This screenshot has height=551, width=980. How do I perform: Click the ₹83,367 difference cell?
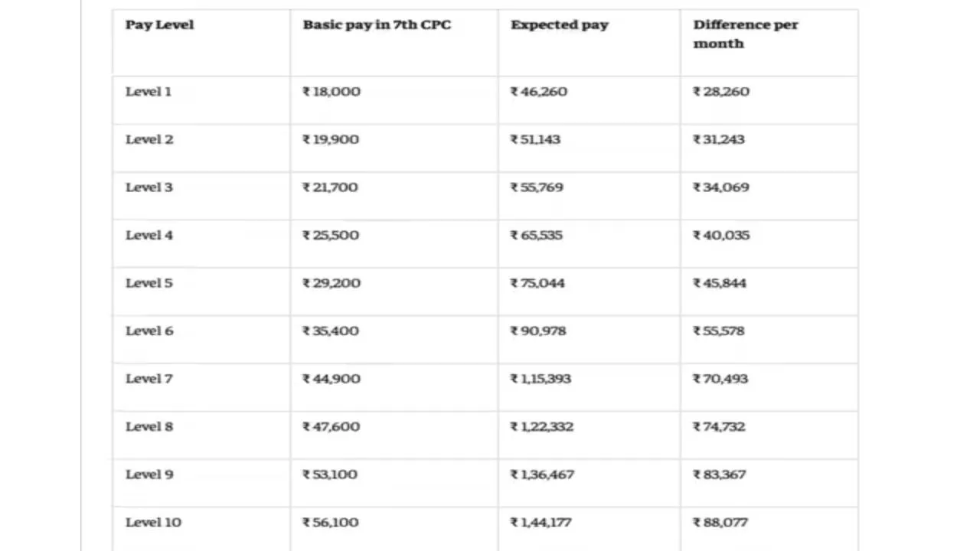click(720, 474)
